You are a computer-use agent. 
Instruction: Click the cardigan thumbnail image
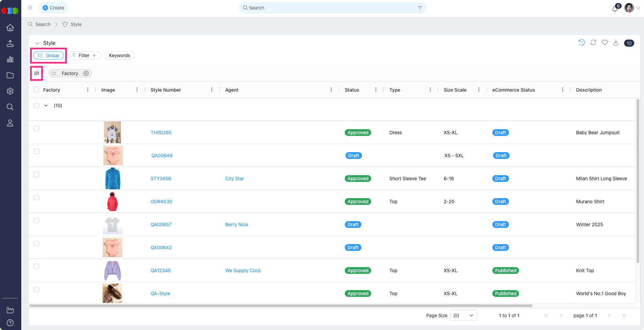(x=112, y=270)
